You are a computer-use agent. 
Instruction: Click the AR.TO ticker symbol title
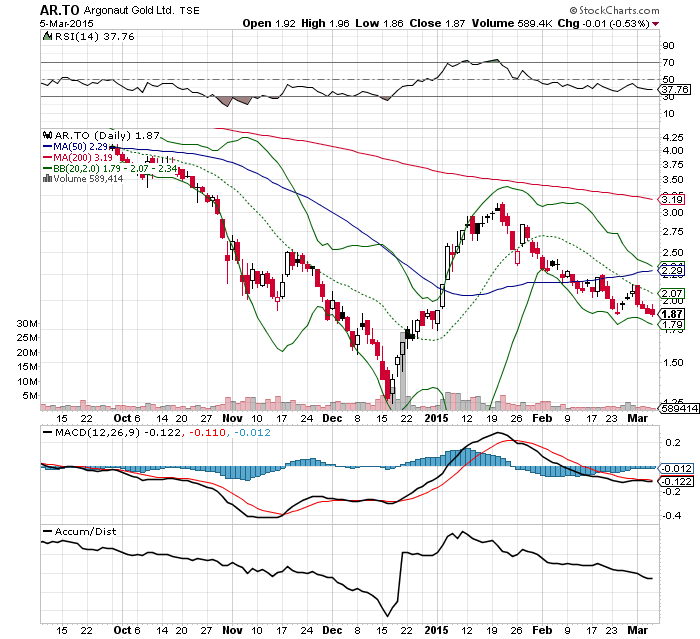pyautogui.click(x=60, y=10)
